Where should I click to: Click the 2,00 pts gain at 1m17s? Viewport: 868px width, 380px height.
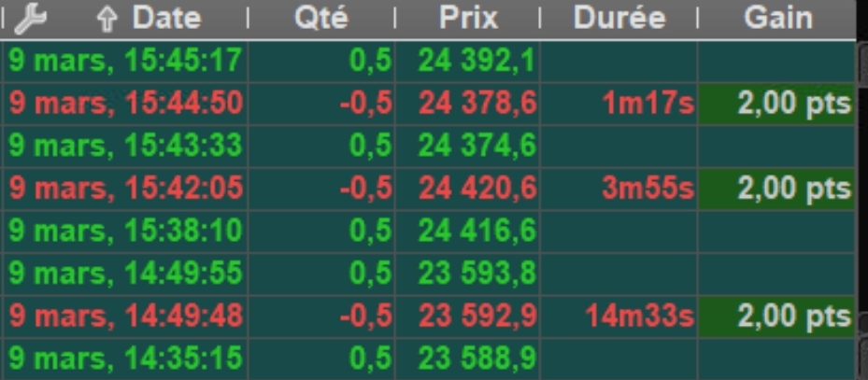[793, 104]
